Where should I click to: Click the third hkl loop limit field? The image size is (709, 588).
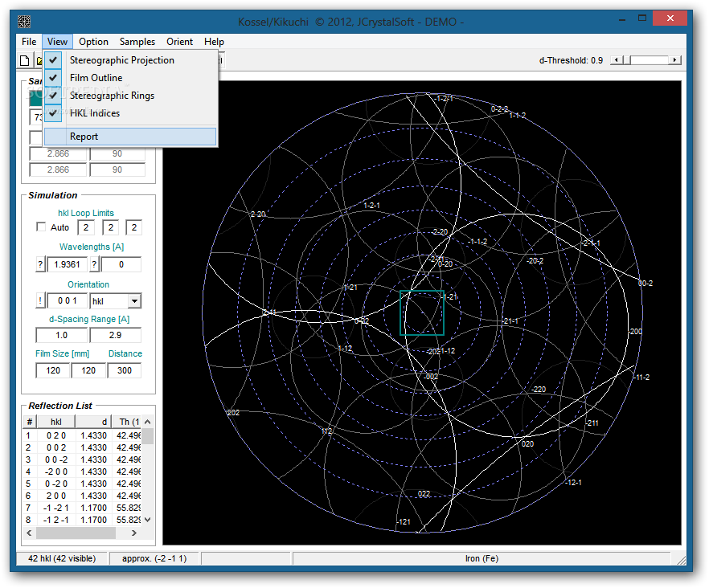click(x=133, y=227)
